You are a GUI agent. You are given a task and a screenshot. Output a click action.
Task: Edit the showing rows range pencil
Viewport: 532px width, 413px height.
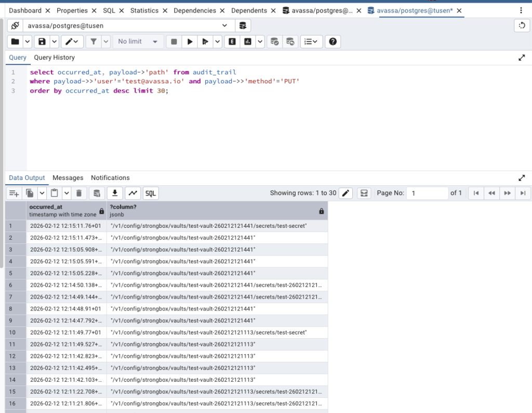[x=345, y=193]
